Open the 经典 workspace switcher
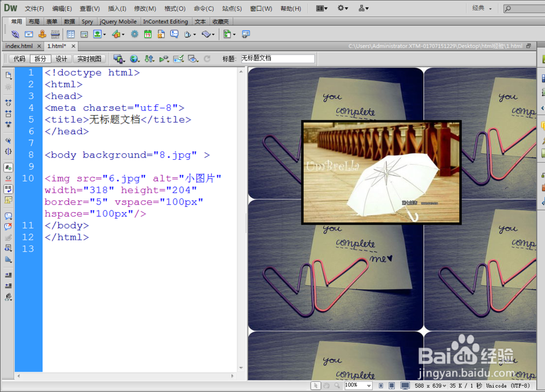This screenshot has width=545, height=392. coord(482,8)
